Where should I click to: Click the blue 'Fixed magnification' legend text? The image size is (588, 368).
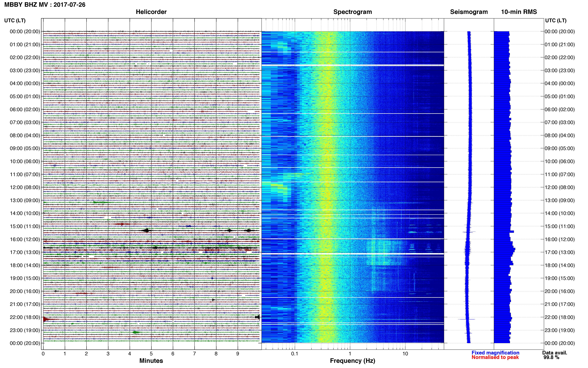tap(495, 353)
